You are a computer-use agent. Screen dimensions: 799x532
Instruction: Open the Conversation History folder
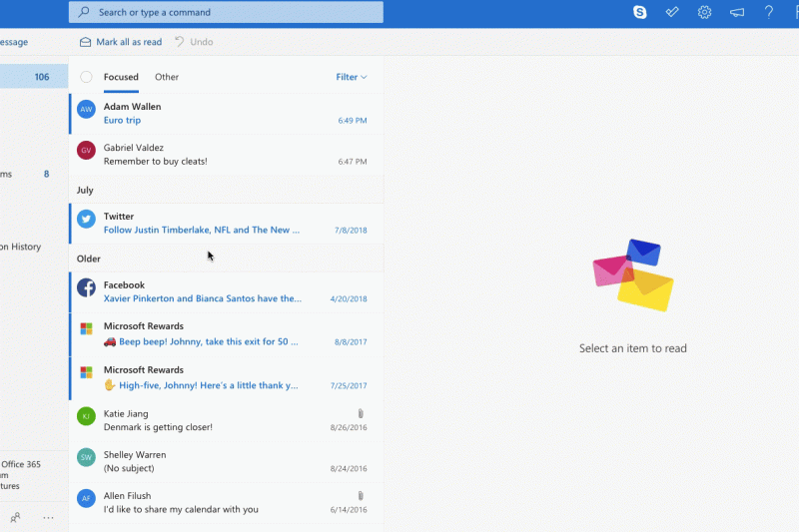click(x=20, y=247)
